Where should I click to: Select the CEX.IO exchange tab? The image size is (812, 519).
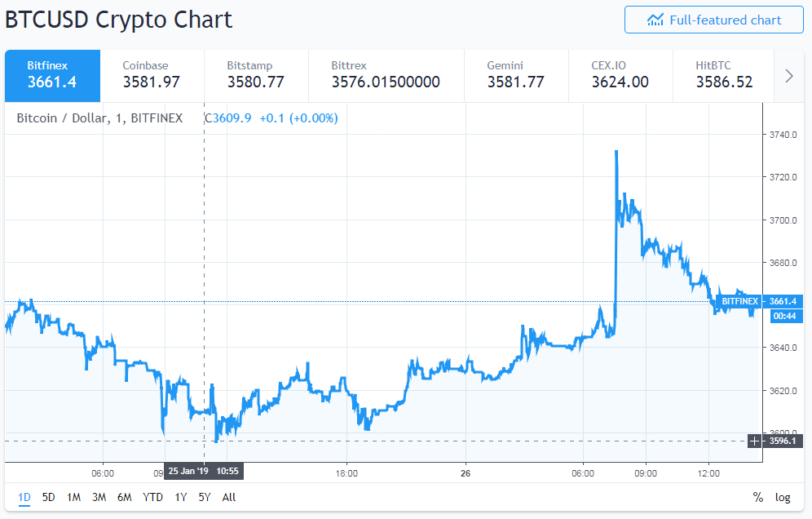(620, 75)
